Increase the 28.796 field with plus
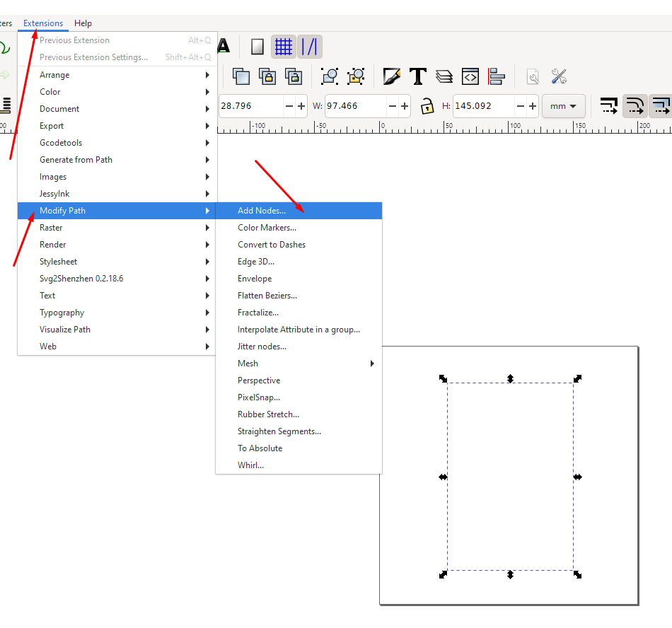This screenshot has width=672, height=628. 301,106
